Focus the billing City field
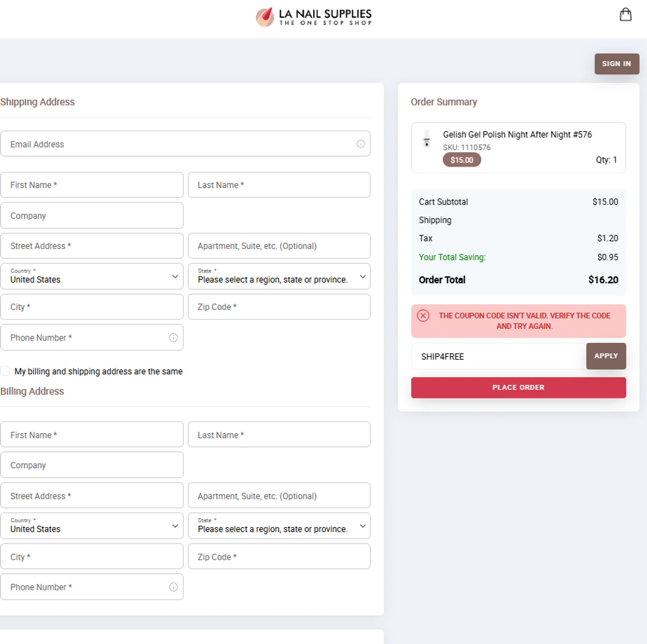The width and height of the screenshot is (647, 644). (x=92, y=556)
